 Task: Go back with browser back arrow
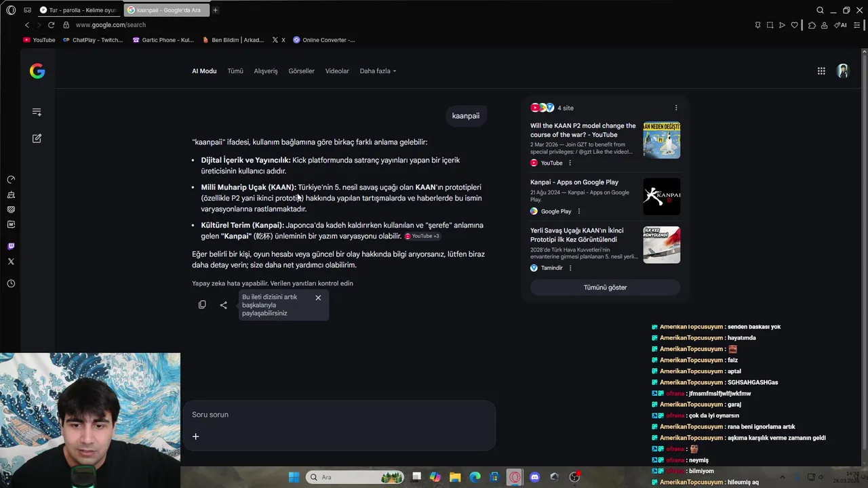pyautogui.click(x=27, y=25)
